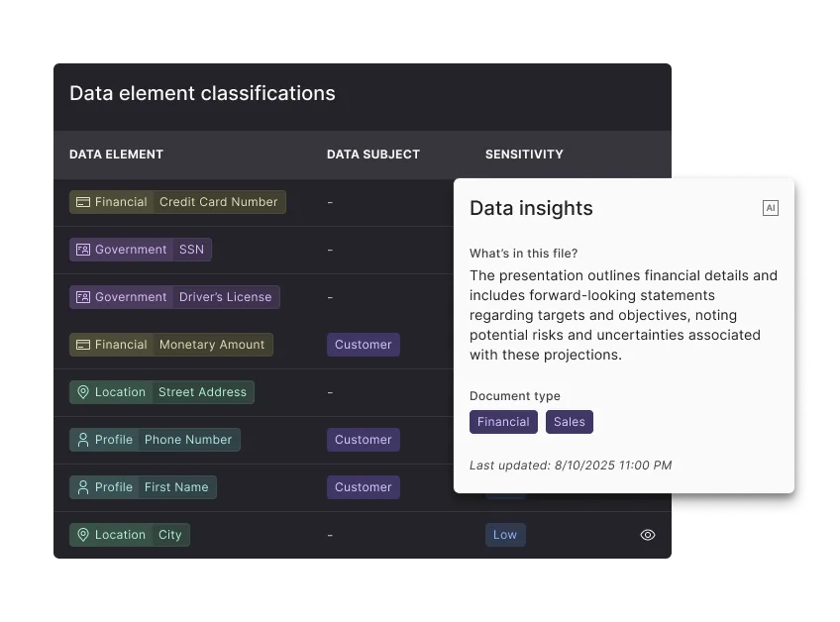Click the pin icon in Location City tag
840x622 pixels.
coord(83,535)
